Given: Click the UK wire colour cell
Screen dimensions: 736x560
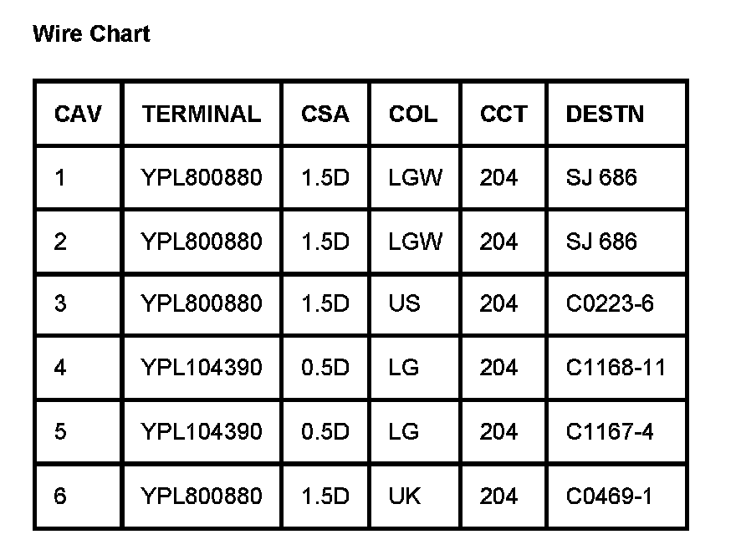Looking at the screenshot, I should point(405,496).
